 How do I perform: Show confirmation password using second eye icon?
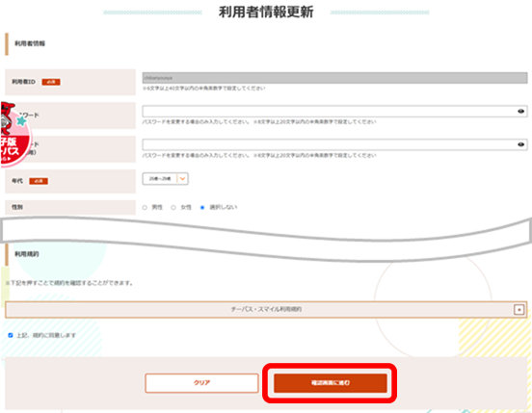pos(520,144)
